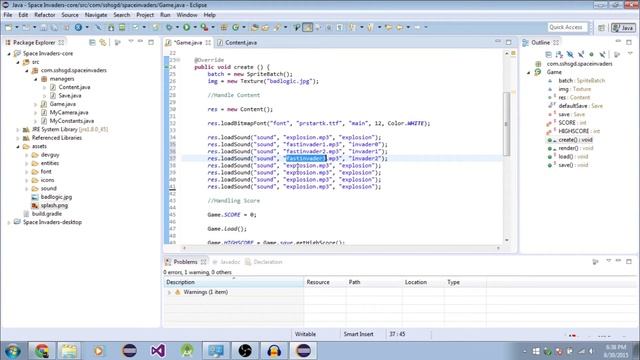Open Visual Studio from the taskbar
Image resolution: width=640 pixels, height=360 pixels.
click(158, 350)
